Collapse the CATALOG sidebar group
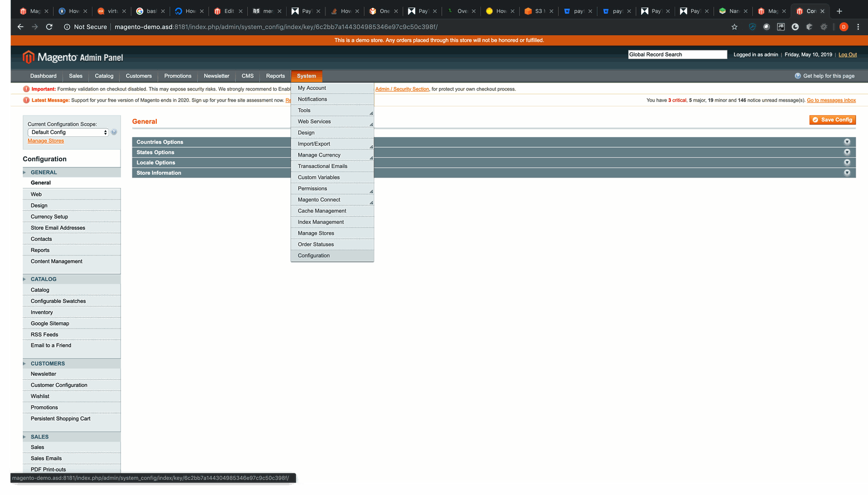Screen dimensions: 868x495 pos(72,279)
